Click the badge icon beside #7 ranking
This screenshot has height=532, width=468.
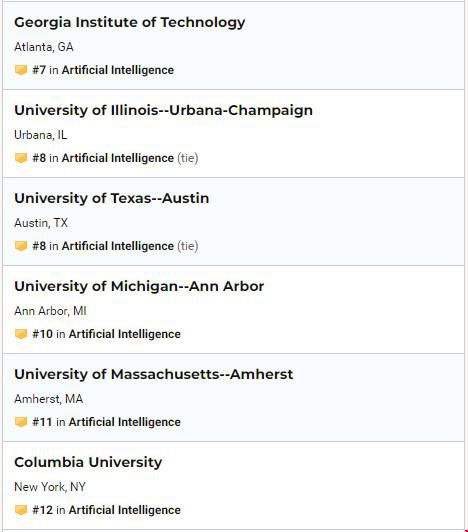21,70
